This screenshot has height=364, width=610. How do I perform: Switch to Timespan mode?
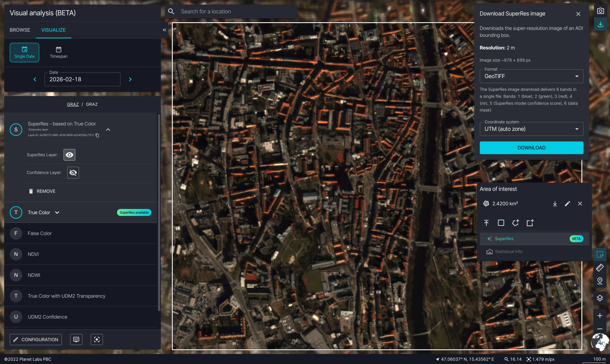59,53
